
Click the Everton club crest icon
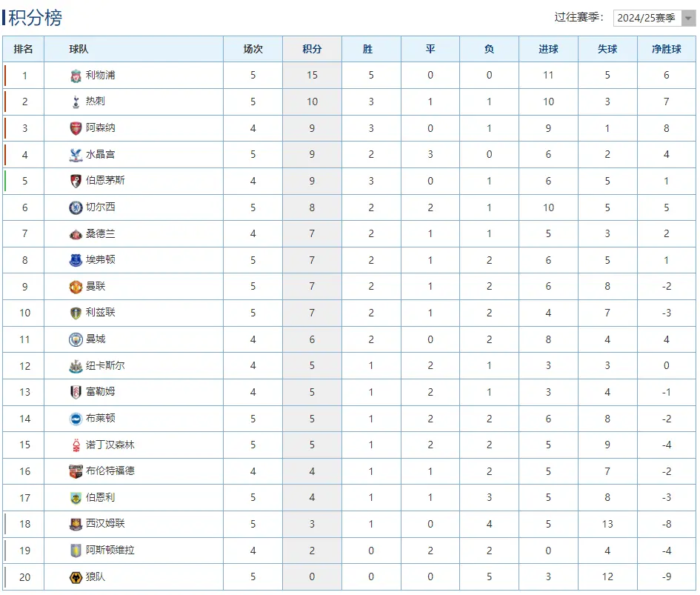point(76,260)
